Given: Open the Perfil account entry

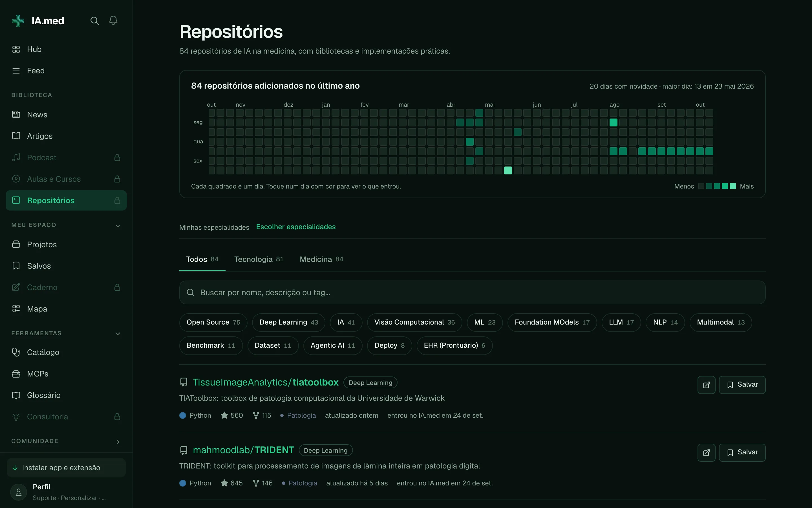Looking at the screenshot, I should pos(66,492).
